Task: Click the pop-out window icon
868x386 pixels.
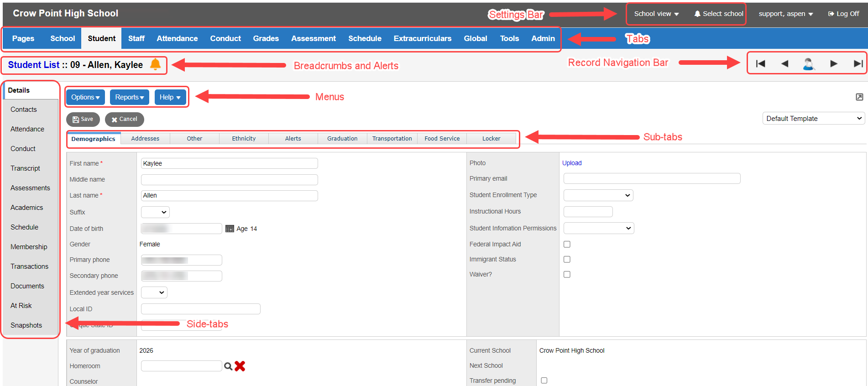Action: point(859,97)
